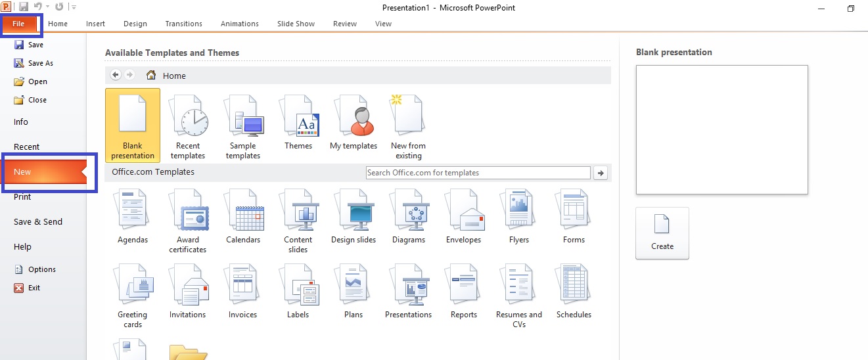Switch to the Transitions ribbon tab
This screenshot has width=868, height=360.
click(184, 24)
